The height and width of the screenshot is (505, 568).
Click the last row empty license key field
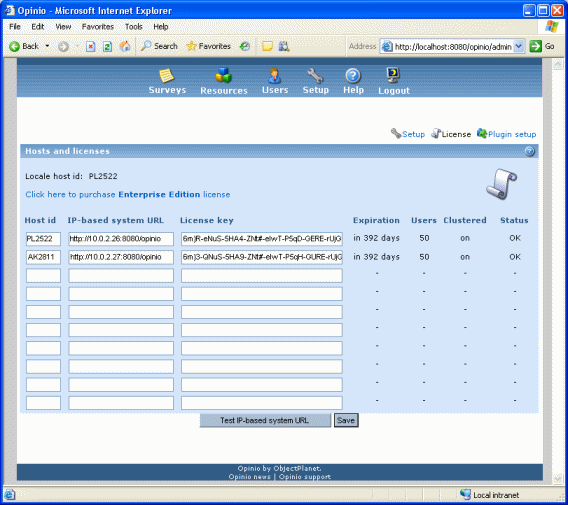click(262, 403)
